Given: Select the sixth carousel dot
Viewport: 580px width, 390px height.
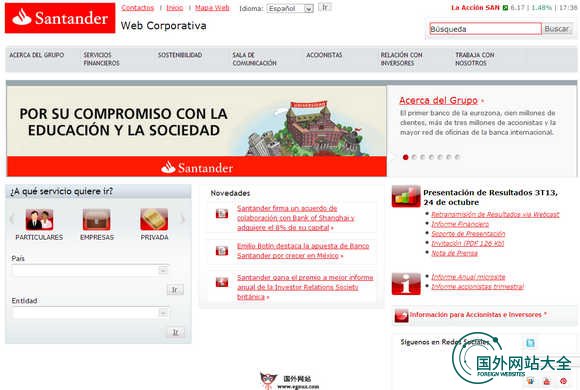Looking at the screenshot, I should [x=449, y=157].
